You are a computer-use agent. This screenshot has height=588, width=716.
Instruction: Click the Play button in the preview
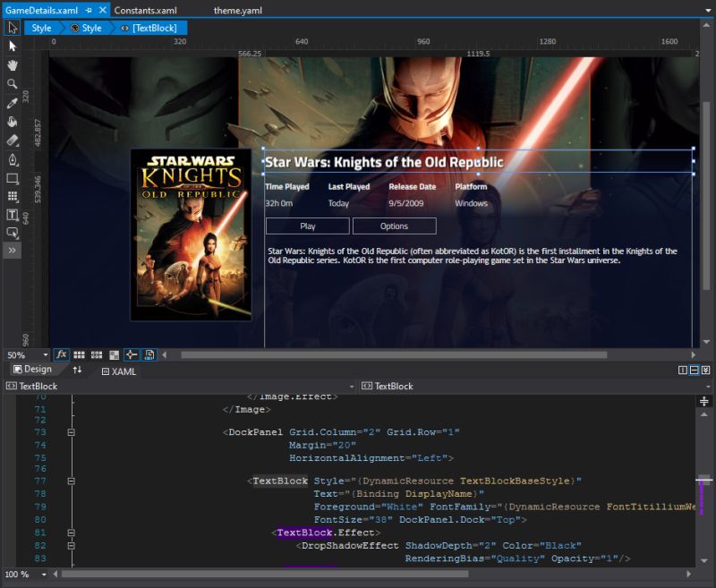click(306, 226)
